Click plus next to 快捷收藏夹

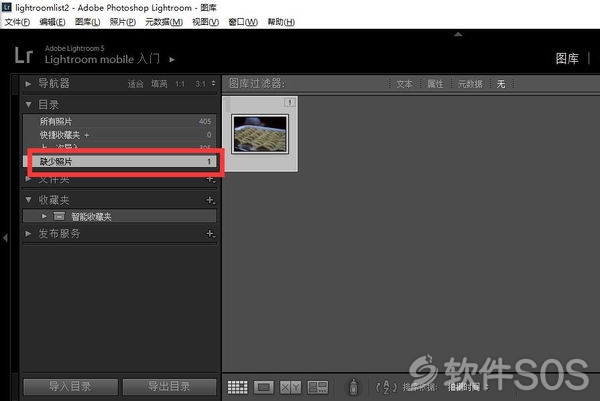[86, 135]
